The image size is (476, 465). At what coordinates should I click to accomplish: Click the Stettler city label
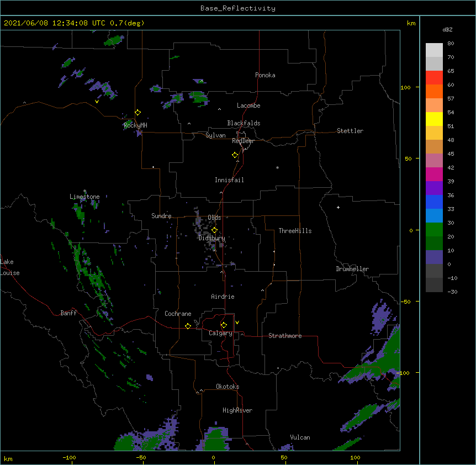click(350, 131)
